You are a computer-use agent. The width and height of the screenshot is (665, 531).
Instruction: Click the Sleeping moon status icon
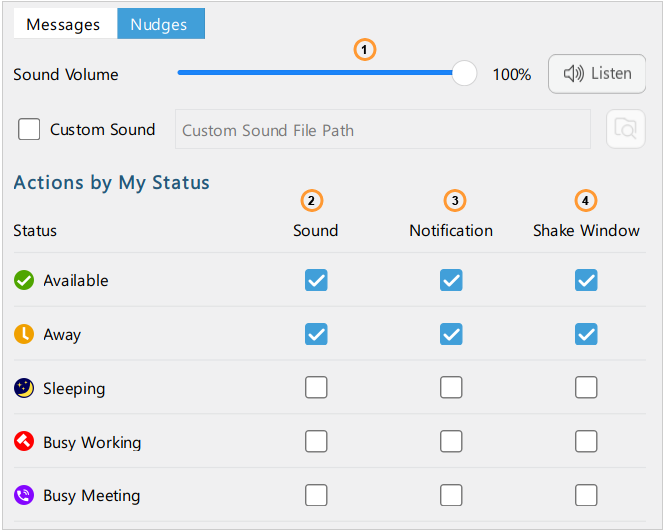[24, 388]
